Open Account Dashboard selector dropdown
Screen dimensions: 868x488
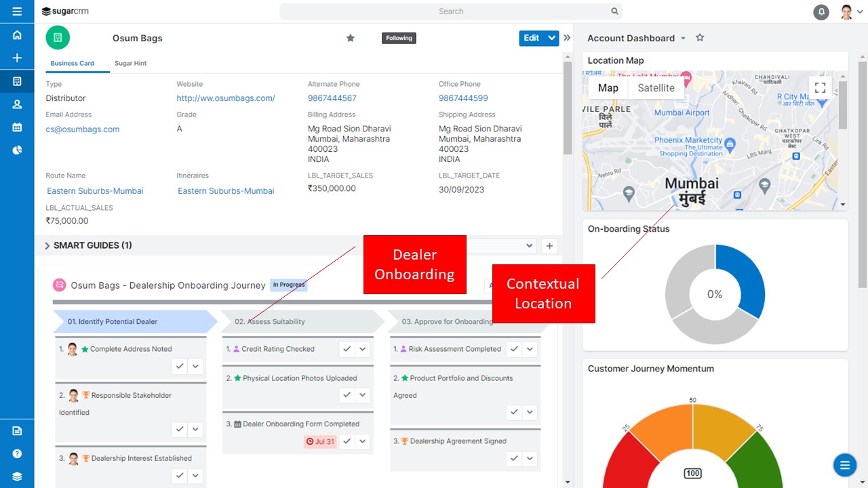(683, 39)
